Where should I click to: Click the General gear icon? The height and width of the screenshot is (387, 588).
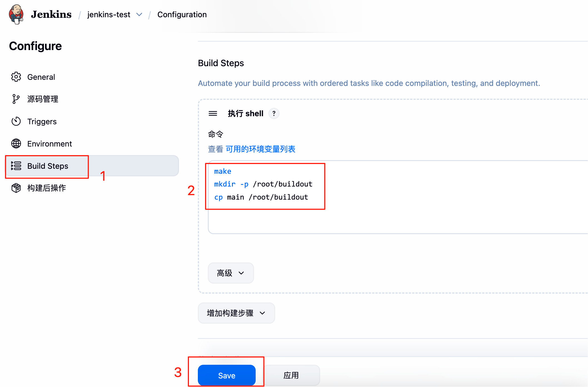pyautogui.click(x=16, y=77)
